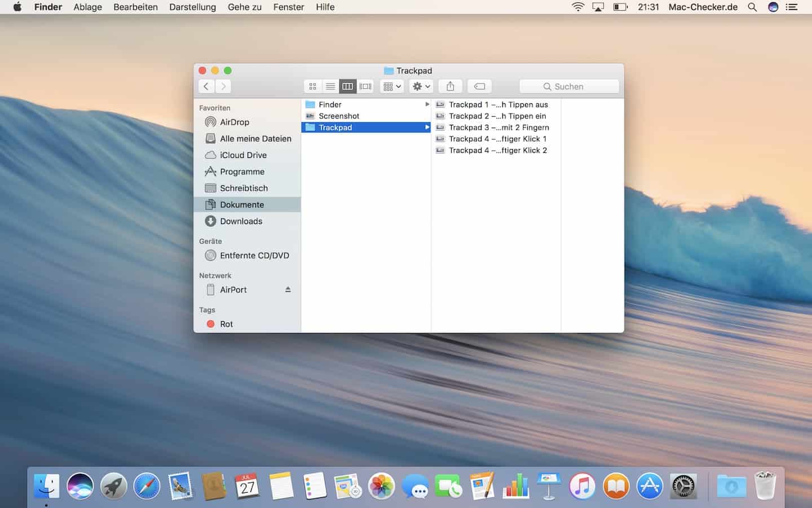This screenshot has width=812, height=508.
Task: Click the Share toolbar button
Action: 450,86
